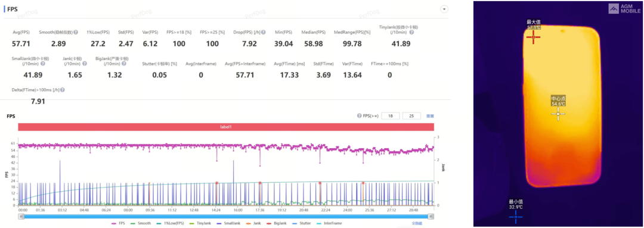The image size is (644, 228).
Task: Click the Delta(FTime) value 7.91
Action: [x=38, y=101]
